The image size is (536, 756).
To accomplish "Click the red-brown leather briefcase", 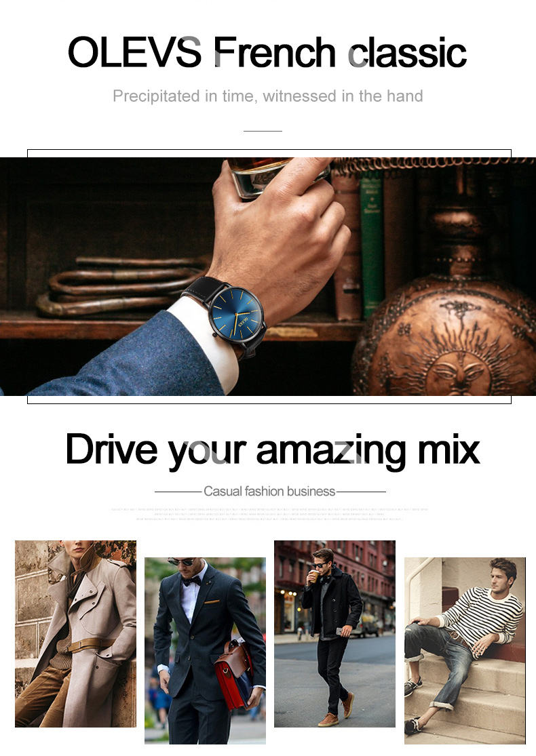I will coord(233,673).
